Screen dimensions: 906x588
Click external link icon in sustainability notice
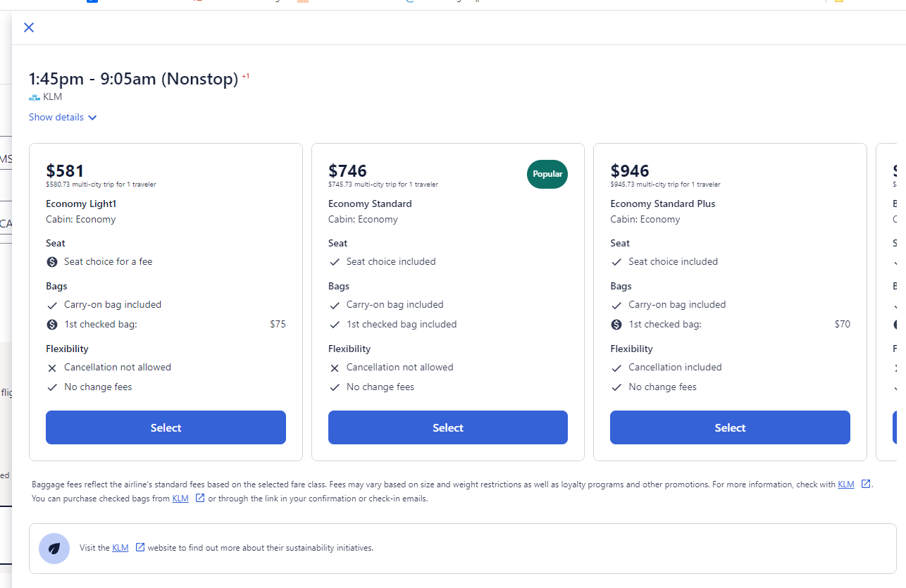click(x=140, y=547)
